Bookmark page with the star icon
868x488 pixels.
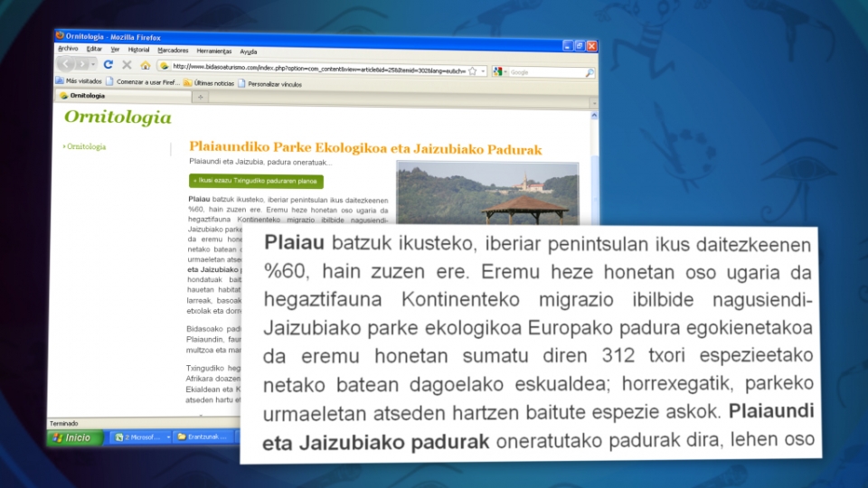(x=472, y=70)
